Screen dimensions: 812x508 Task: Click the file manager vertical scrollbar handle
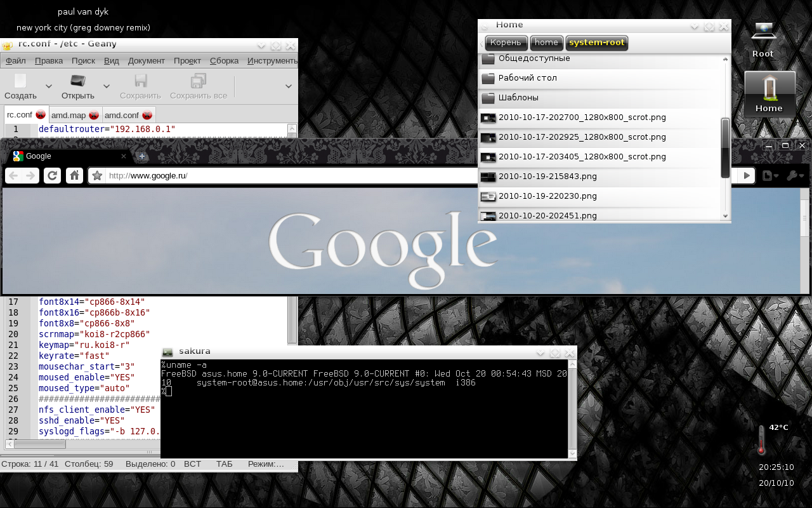[x=726, y=147]
